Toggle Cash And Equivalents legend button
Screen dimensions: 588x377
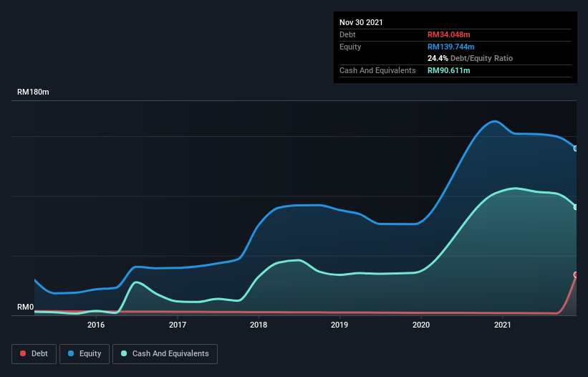pyautogui.click(x=165, y=354)
